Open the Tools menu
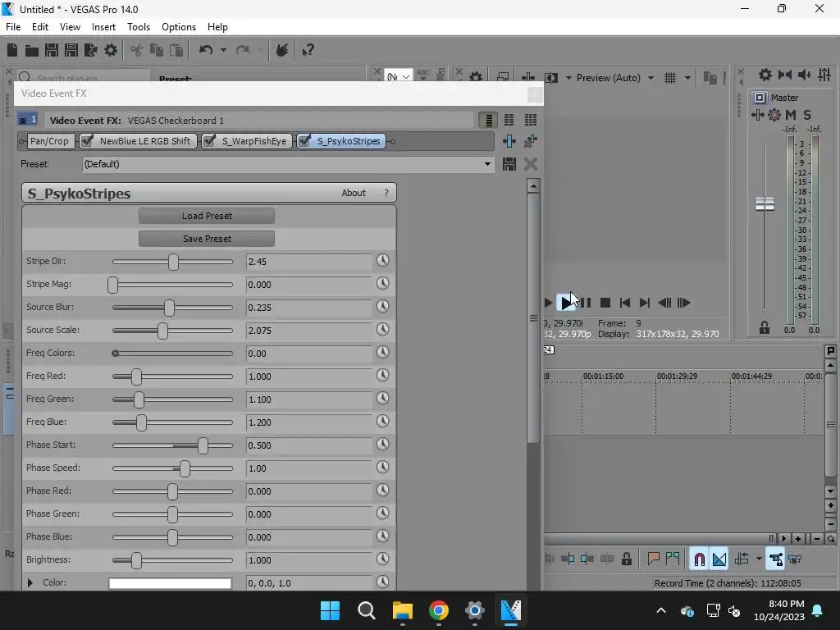The image size is (840, 630). [139, 27]
